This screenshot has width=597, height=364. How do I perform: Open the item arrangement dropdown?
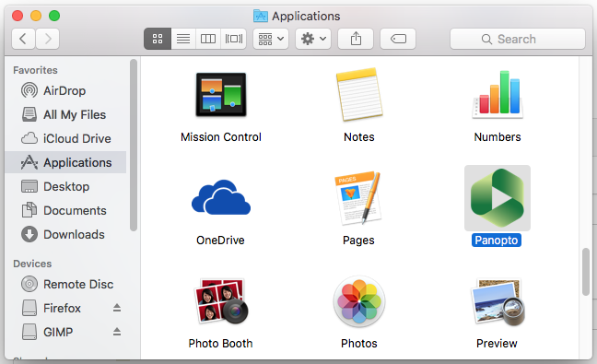pos(271,39)
